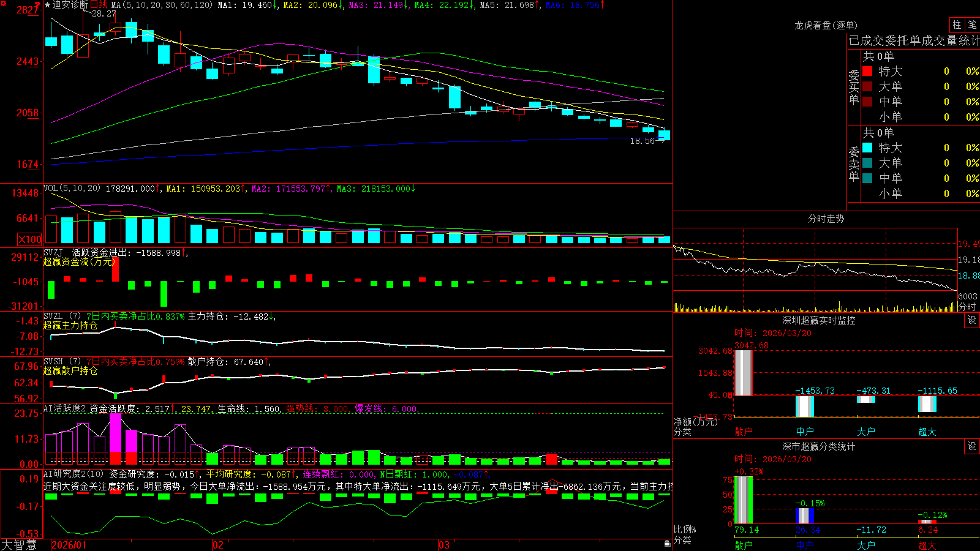This screenshot has width=980, height=551.
Task: Jump to the 02 month timeline marker
Action: click(x=218, y=545)
